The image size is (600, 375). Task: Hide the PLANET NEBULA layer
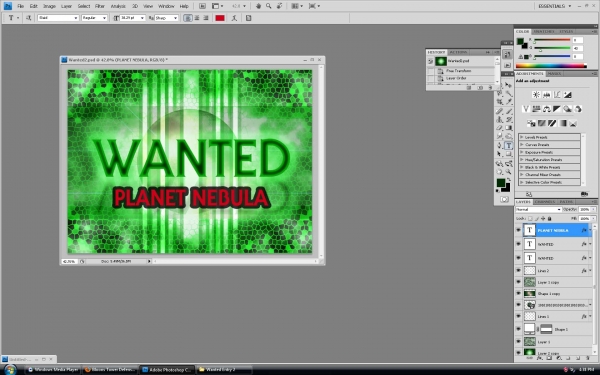(x=518, y=230)
